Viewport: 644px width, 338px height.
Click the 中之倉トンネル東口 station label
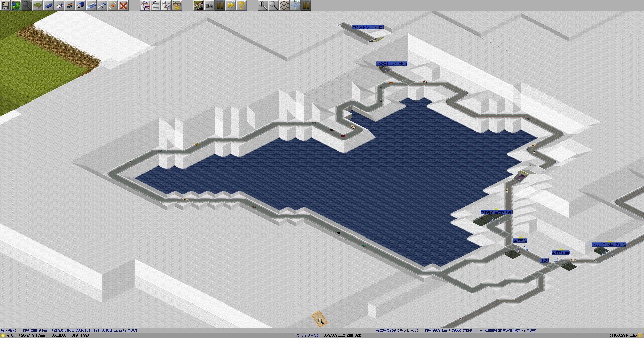391,64
